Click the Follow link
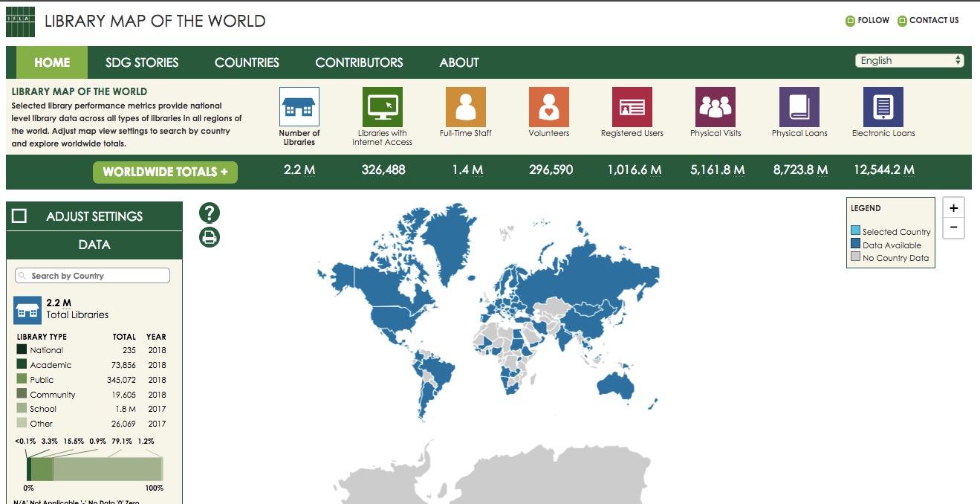Viewport: 980px width, 504px height. 867,20
